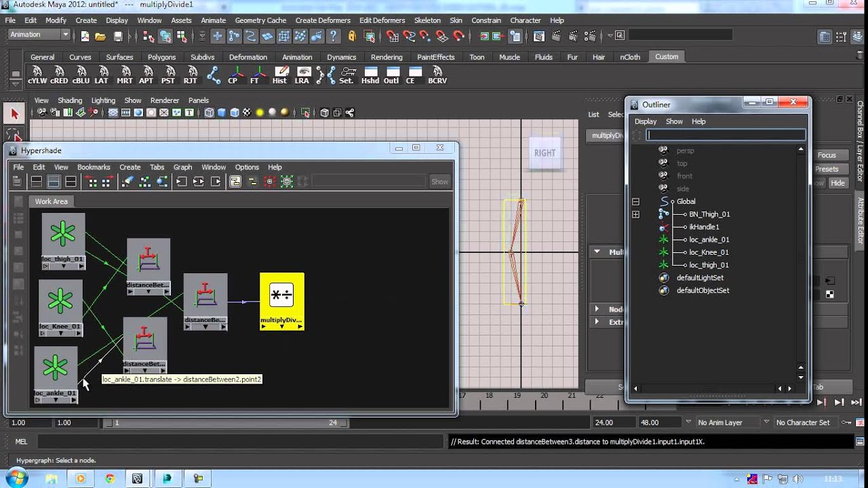Image resolution: width=868 pixels, height=488 pixels.
Task: Click the cYLW shelf button
Action: [37, 75]
